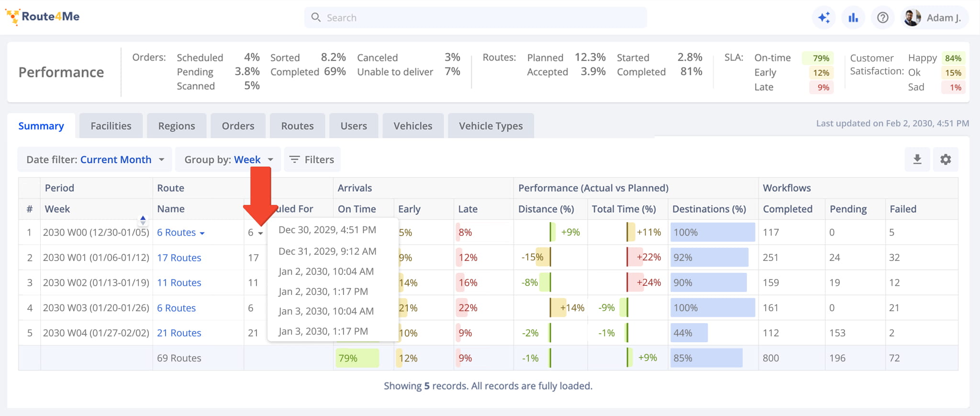
Task: Click the Route4Me logo
Action: [43, 17]
